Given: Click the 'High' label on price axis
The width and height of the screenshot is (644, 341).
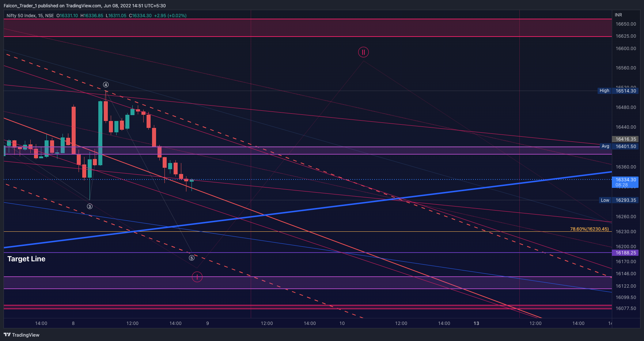Looking at the screenshot, I should 605,91.
